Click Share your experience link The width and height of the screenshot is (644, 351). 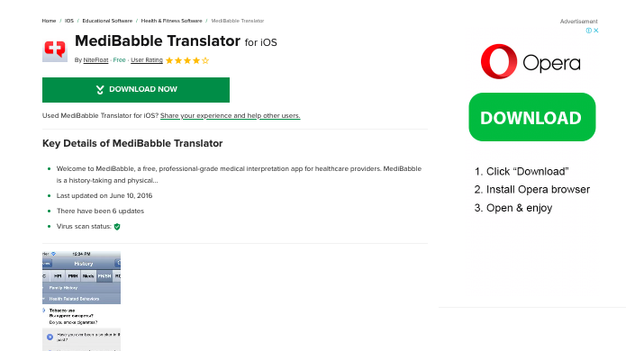pos(230,116)
